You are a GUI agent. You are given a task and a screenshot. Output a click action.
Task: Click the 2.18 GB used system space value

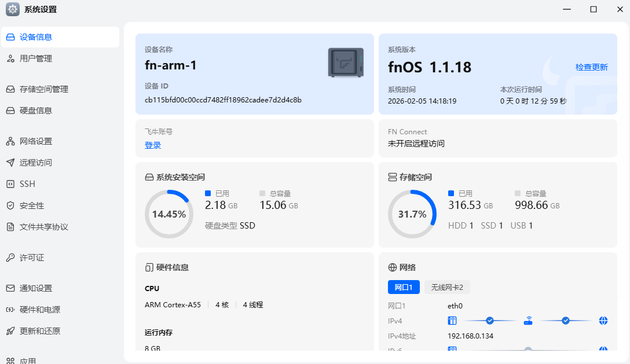(x=221, y=205)
